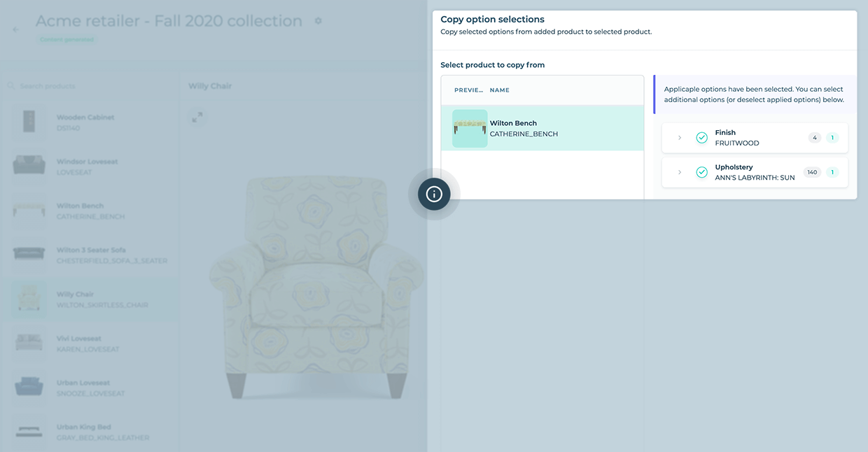Expand the Finish FRUITWOOD options chevron
868x452 pixels.
(679, 137)
